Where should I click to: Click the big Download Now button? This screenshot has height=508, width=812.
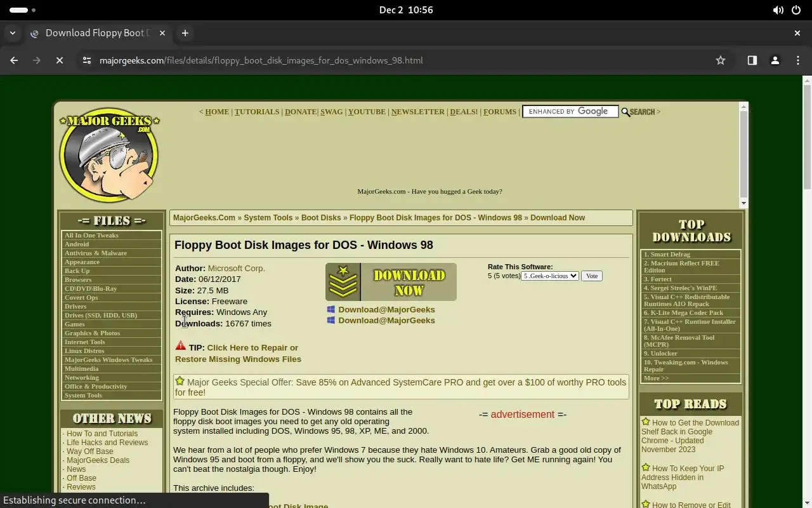[391, 282]
